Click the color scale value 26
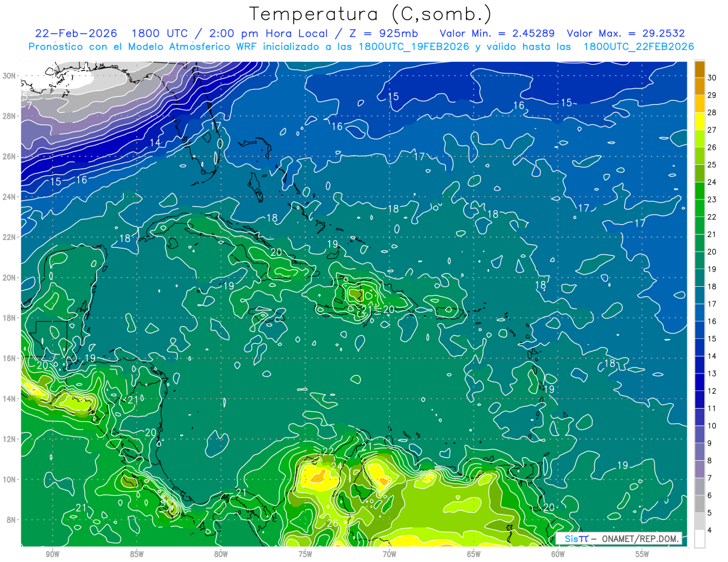This screenshot has height=562, width=728. tap(712, 147)
